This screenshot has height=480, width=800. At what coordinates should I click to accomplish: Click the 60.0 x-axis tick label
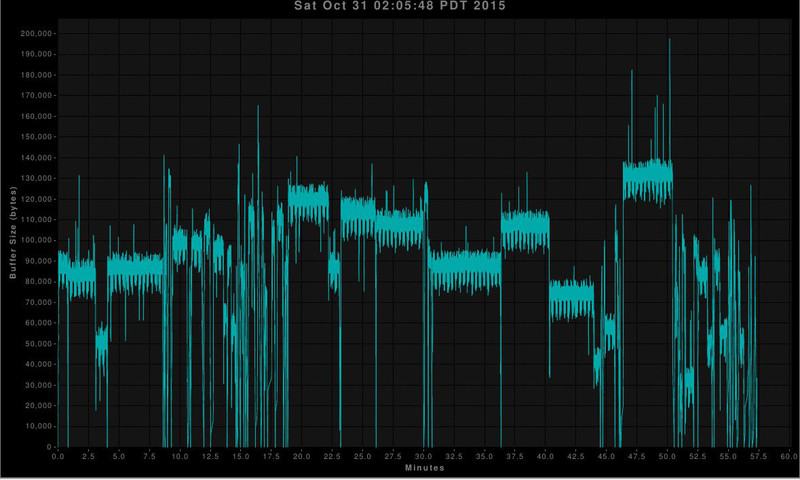point(789,456)
